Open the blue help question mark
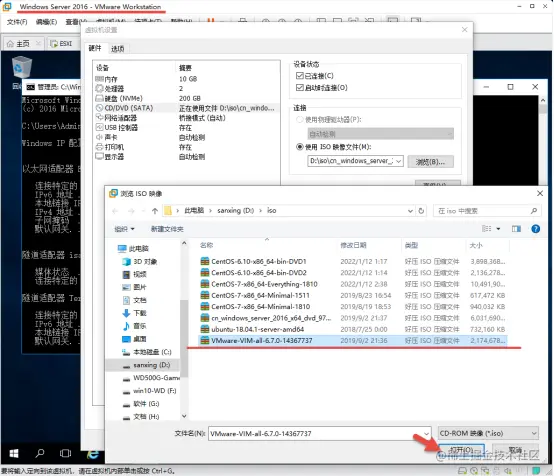Screen dimensions: 554x476 pos(535,229)
